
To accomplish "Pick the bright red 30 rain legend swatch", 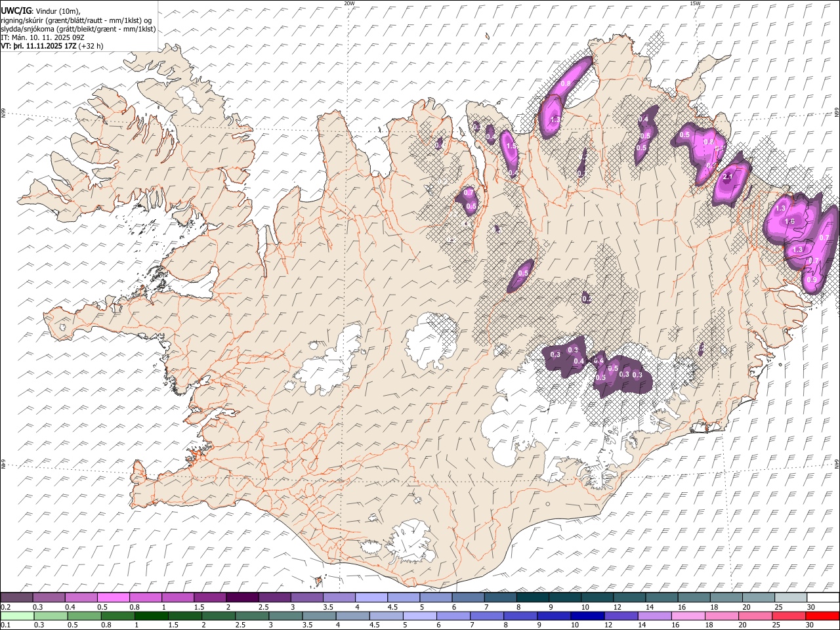I will tap(822, 616).
